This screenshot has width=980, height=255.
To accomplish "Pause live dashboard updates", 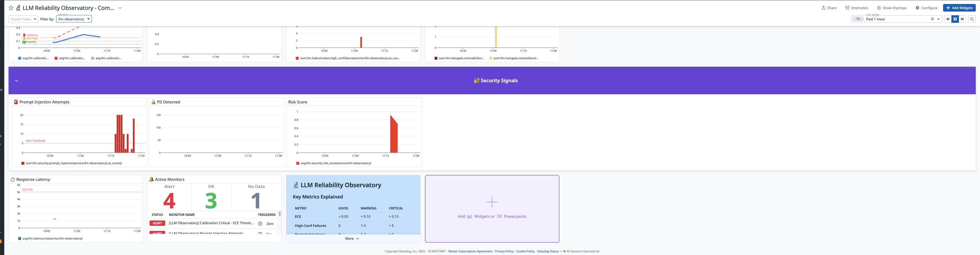I will tap(955, 19).
